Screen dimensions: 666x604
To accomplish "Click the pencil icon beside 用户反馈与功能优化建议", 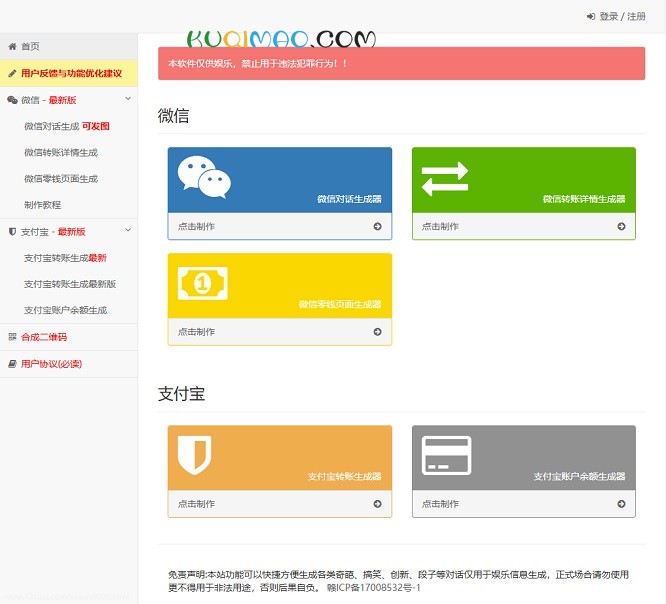I will pyautogui.click(x=12, y=73).
